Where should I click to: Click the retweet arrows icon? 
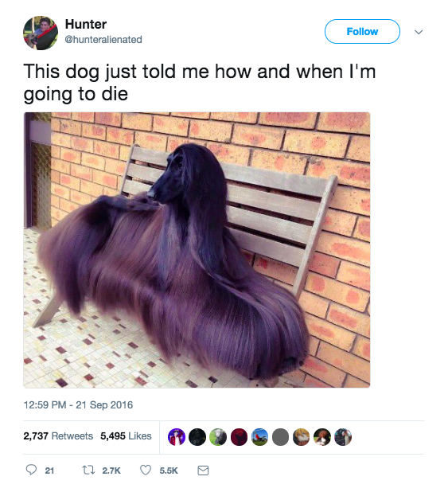point(88,471)
